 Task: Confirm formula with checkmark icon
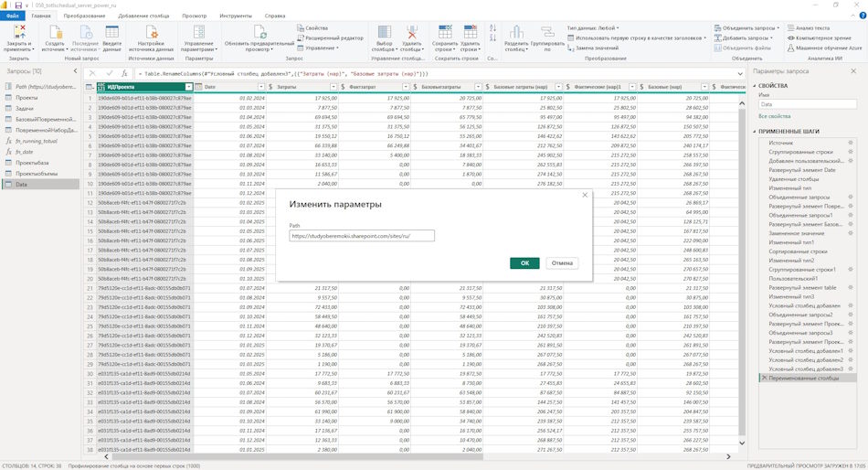[109, 73]
